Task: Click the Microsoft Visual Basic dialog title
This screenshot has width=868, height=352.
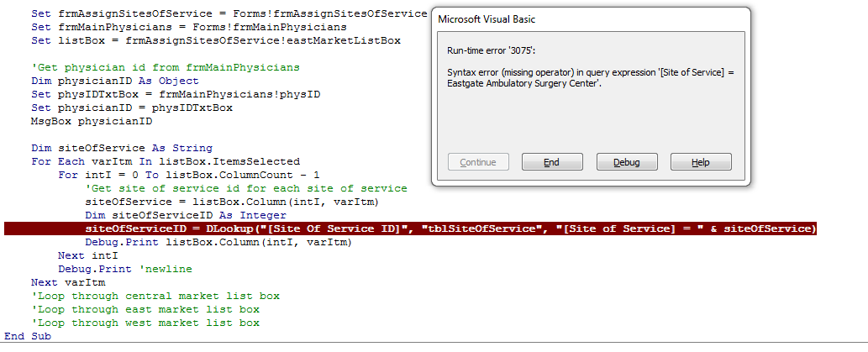Action: click(x=487, y=19)
